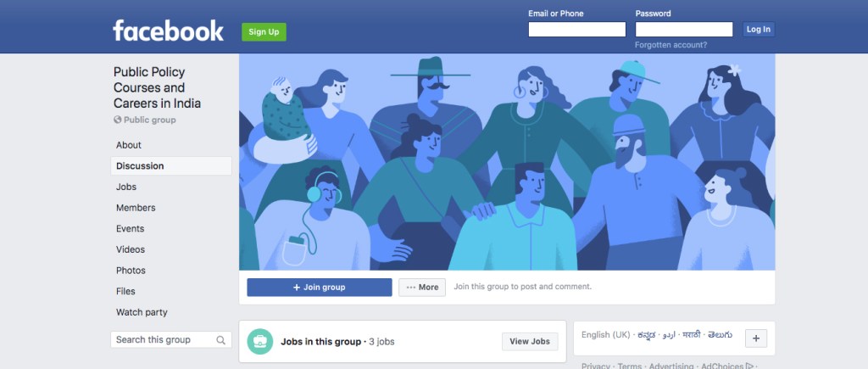Click the facebook logo in header
Image resolution: width=868 pixels, height=369 pixels.
169,31
